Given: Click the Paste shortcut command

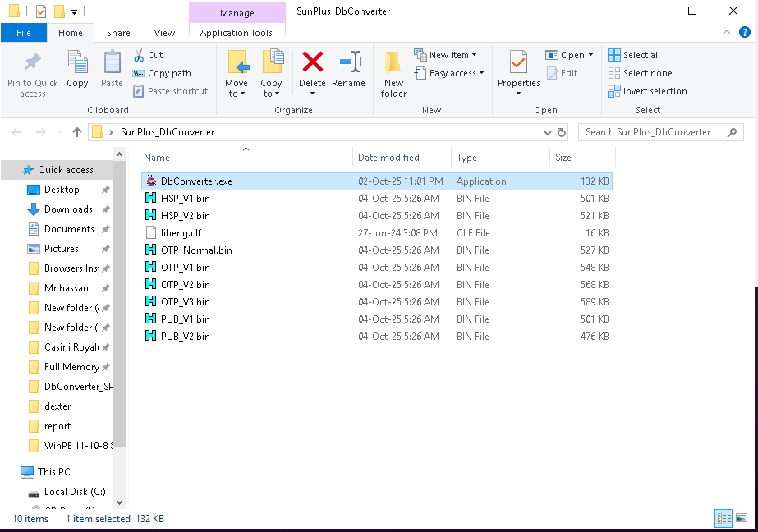Looking at the screenshot, I should tap(170, 91).
